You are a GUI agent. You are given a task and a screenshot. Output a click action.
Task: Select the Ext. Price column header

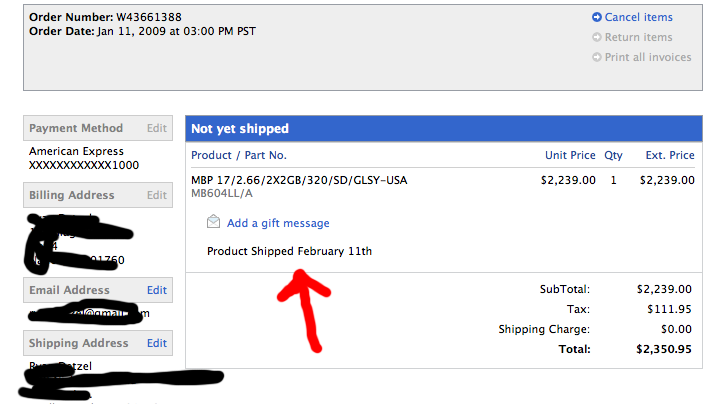670,155
